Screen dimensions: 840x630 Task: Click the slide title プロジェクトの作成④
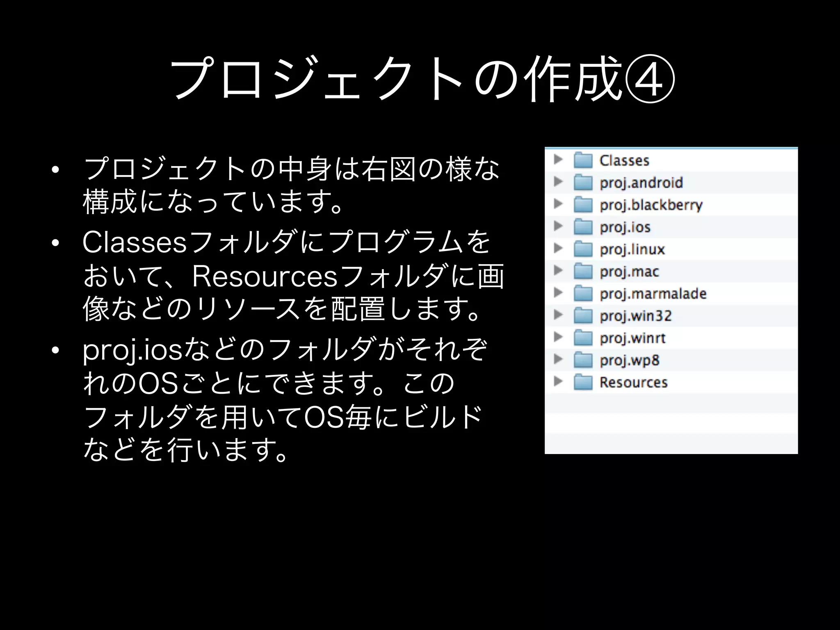pos(422,78)
